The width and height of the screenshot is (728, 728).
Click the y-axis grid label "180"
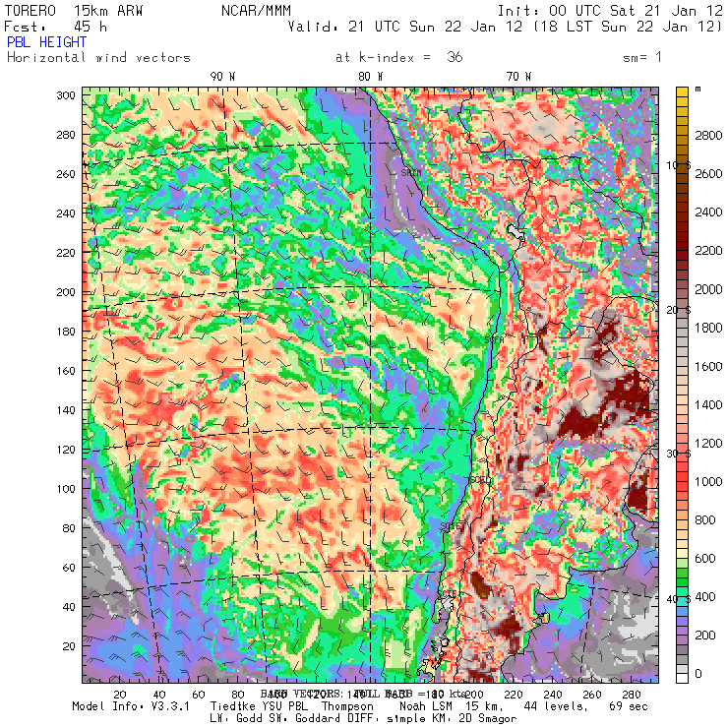[x=66, y=332]
